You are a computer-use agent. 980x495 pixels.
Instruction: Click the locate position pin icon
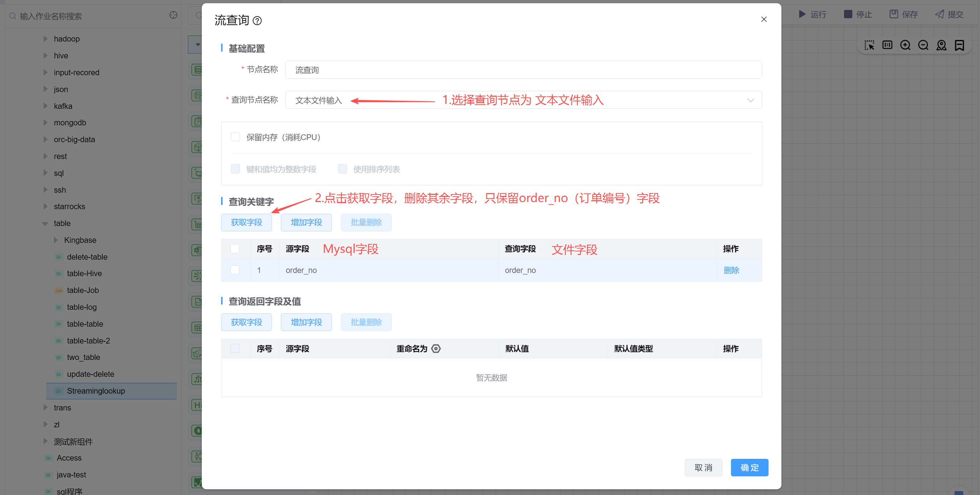[941, 45]
